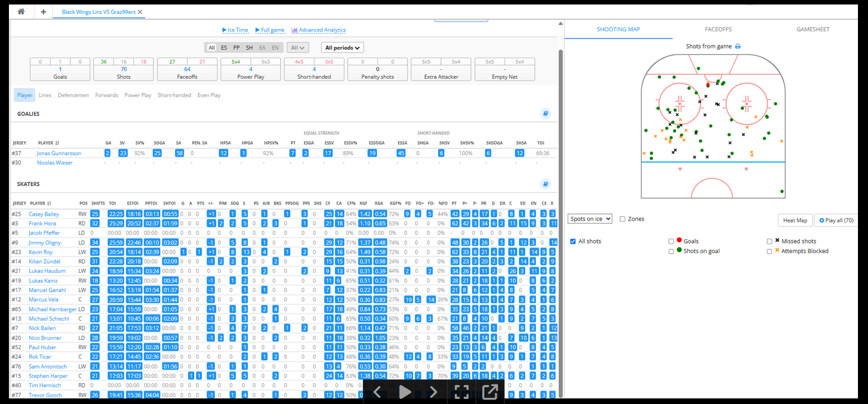Viewport: 868px width, 404px height.
Task: Click the home icon in tab bar
Action: 21,12
